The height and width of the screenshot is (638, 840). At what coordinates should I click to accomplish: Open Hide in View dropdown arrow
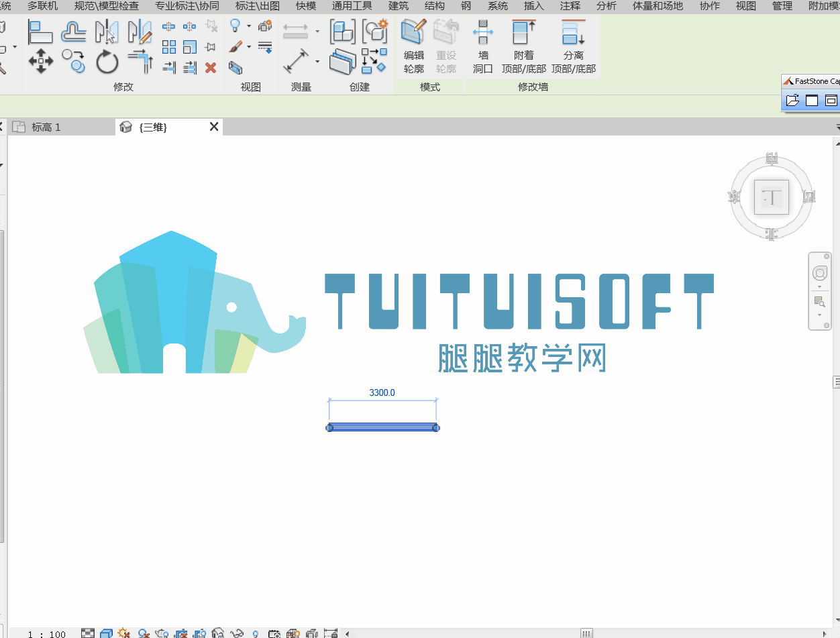click(249, 26)
